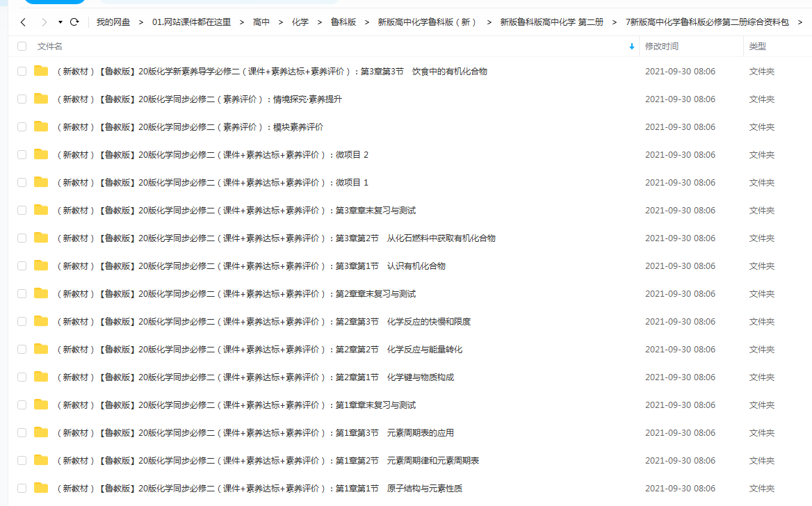This screenshot has width=812, height=506.
Task: Open 新版鲁科版高中化学 第二册 breadcrumb
Action: tap(551, 22)
